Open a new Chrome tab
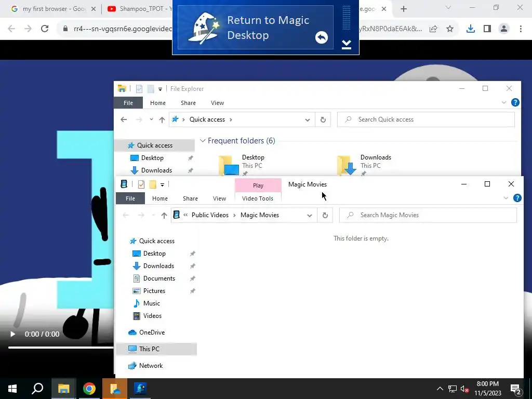The image size is (532, 399). pyautogui.click(x=403, y=9)
